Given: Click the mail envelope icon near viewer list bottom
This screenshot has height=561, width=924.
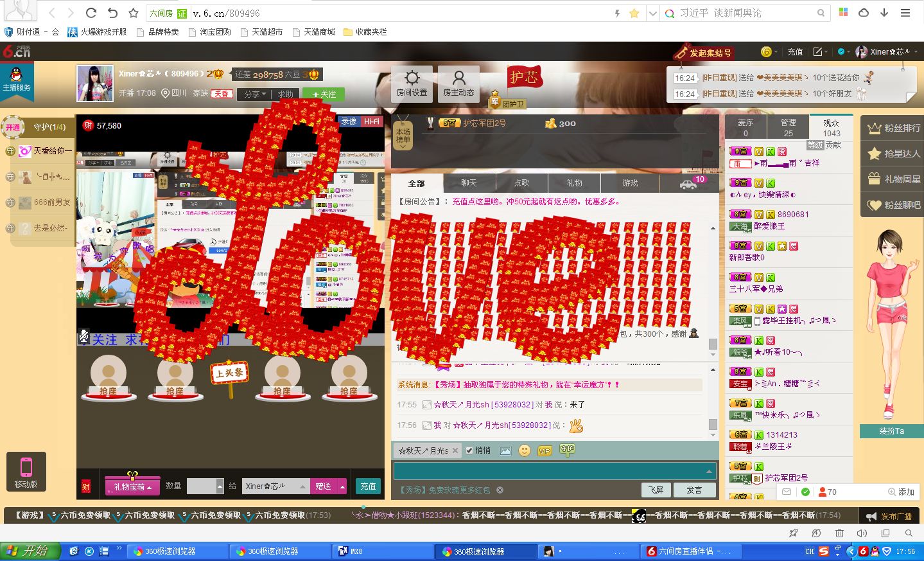Looking at the screenshot, I should click(x=787, y=492).
